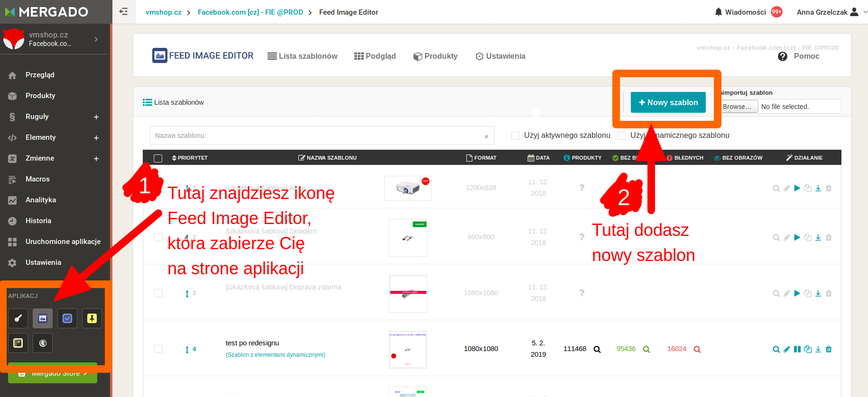
Task: Open the key app icon in the Aplikacj panel
Action: point(18,318)
